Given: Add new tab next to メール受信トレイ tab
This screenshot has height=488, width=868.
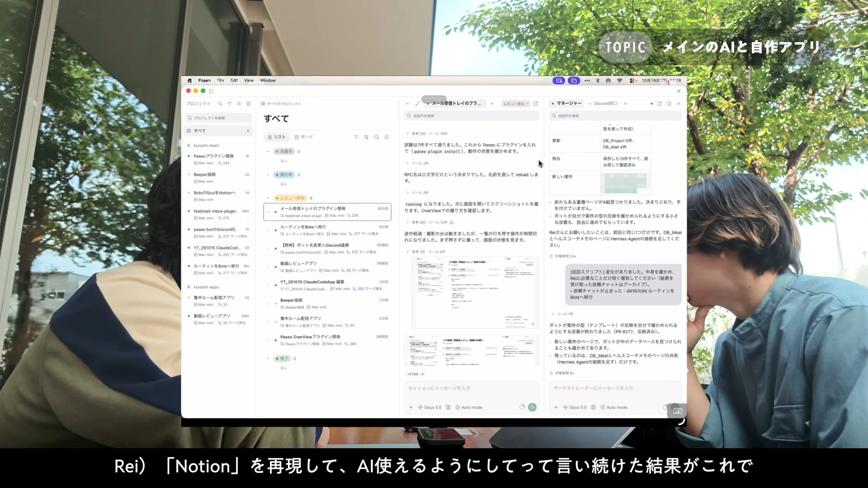Looking at the screenshot, I should click(492, 104).
